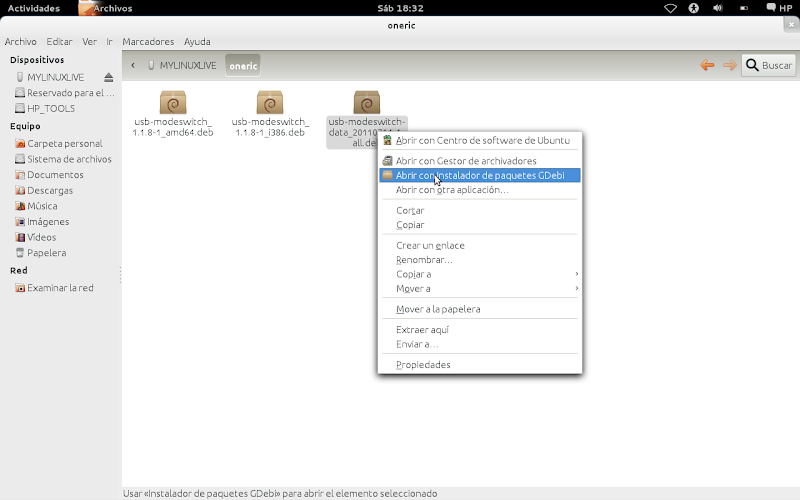Open the HP_TOOLS volume

[x=45, y=109]
